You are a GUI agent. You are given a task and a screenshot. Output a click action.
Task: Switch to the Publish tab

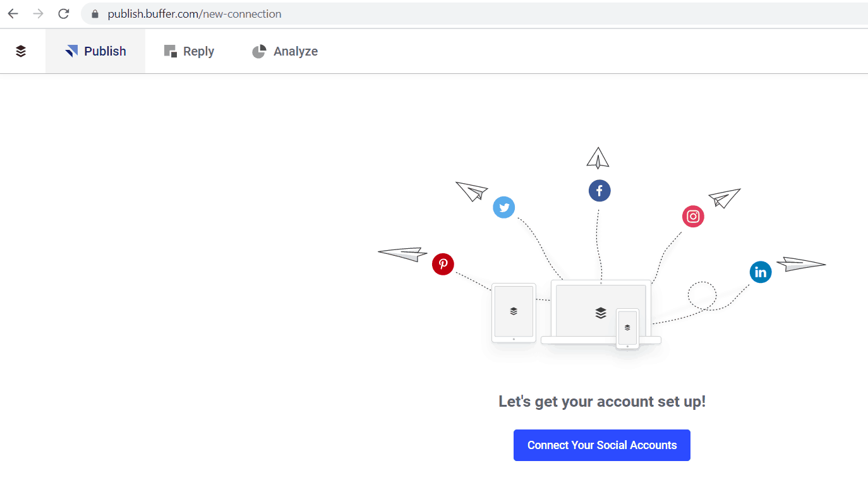[95, 51]
